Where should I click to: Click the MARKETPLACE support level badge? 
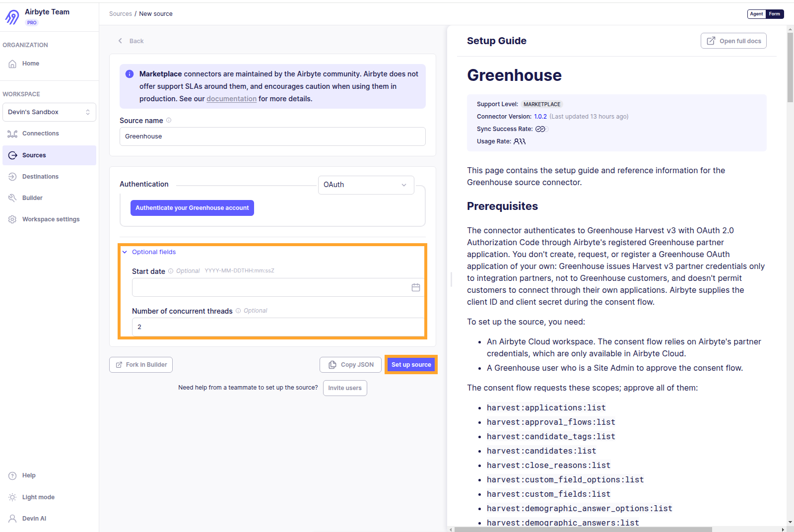[x=542, y=104]
